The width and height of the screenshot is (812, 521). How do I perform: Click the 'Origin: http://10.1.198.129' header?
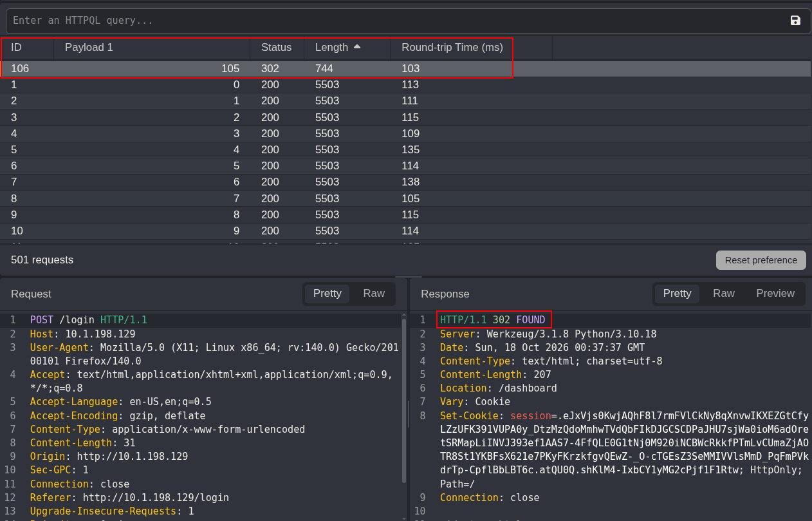pos(109,457)
